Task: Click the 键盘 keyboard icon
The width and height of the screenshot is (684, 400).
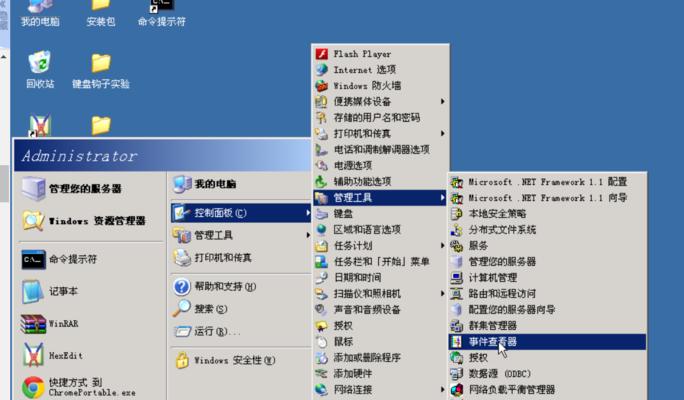Action: point(322,214)
